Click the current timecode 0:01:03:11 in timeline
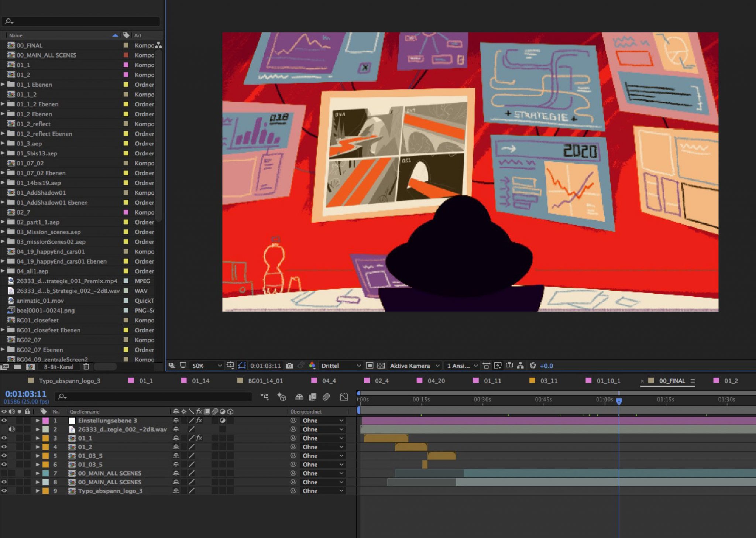 [26, 394]
